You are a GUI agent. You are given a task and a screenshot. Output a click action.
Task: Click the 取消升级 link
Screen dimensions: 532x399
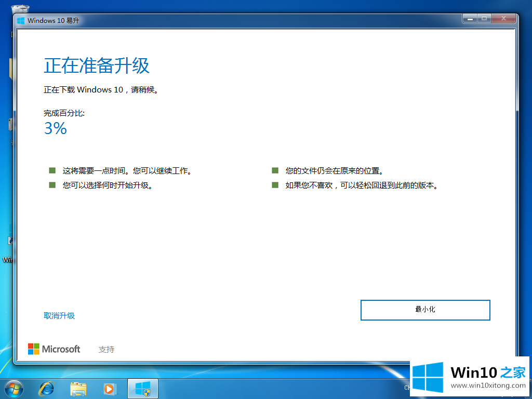point(59,315)
